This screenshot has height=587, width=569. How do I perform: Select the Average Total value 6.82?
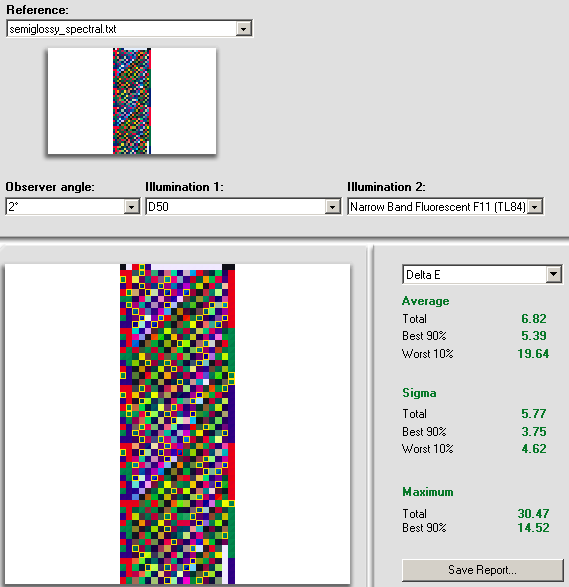coord(534,319)
